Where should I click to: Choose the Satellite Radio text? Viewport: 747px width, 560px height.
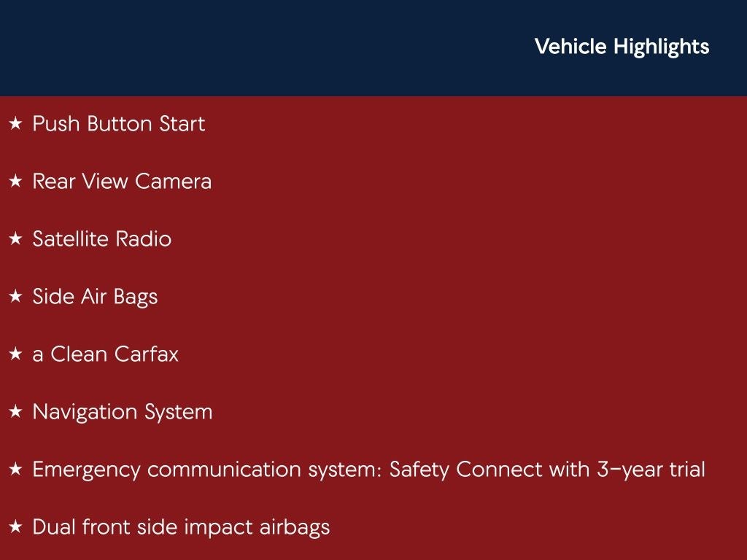102,239
